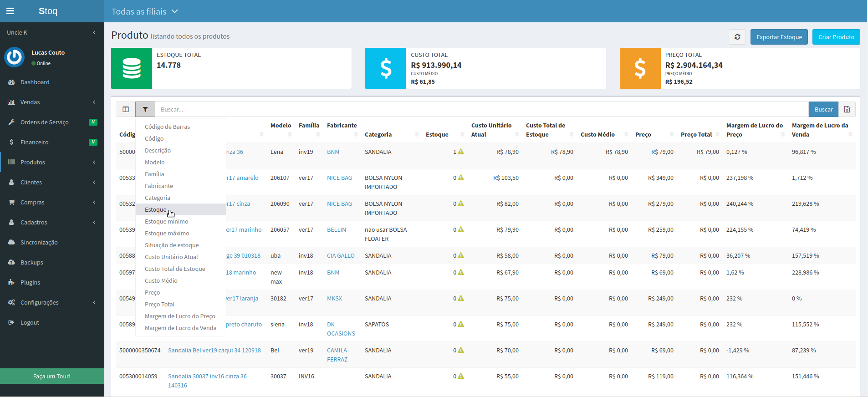The image size is (868, 397).
Task: Click the refresh icon button
Action: pos(737,37)
